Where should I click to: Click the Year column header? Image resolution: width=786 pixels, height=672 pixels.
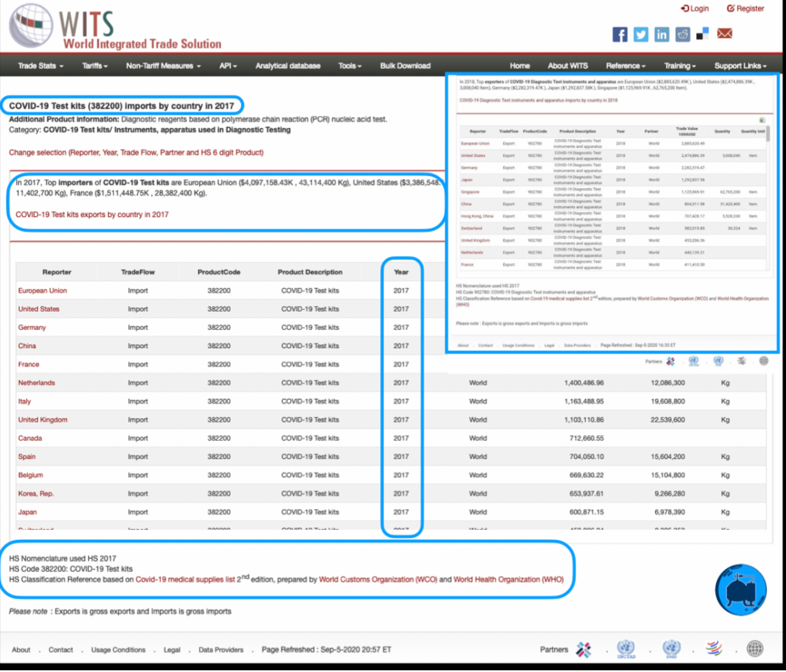(401, 272)
